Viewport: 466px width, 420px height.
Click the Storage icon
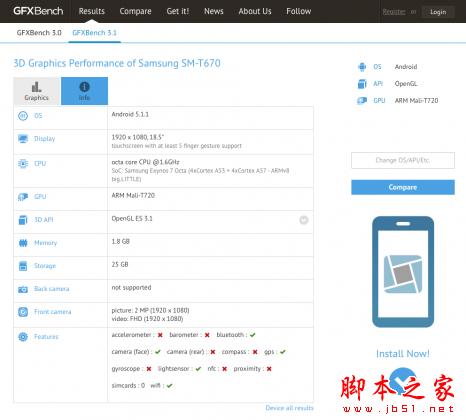[23, 266]
